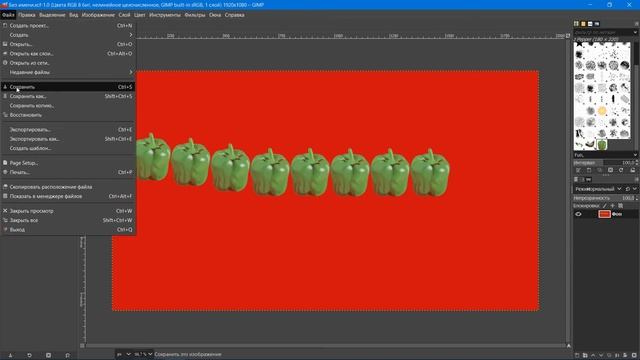Viewport: 640px width, 360px height.
Task: Click the edit brush icon
Action: coord(578,170)
